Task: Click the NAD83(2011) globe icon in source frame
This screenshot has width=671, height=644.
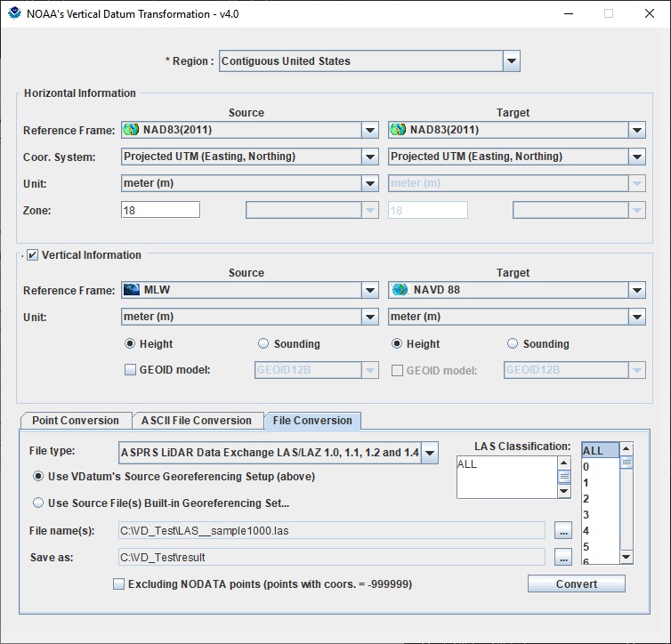Action: coord(131,130)
